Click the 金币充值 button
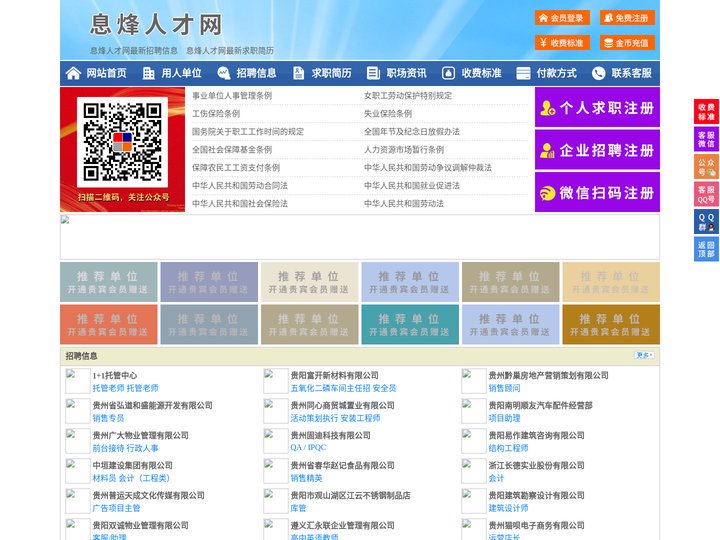720x540 pixels. coord(627,43)
